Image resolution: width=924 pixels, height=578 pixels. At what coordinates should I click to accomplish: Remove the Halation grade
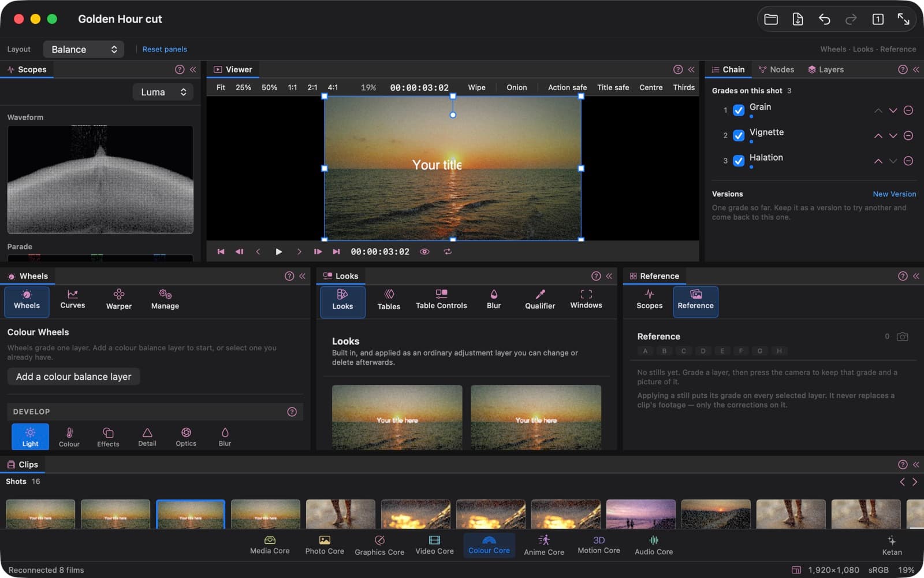908,161
